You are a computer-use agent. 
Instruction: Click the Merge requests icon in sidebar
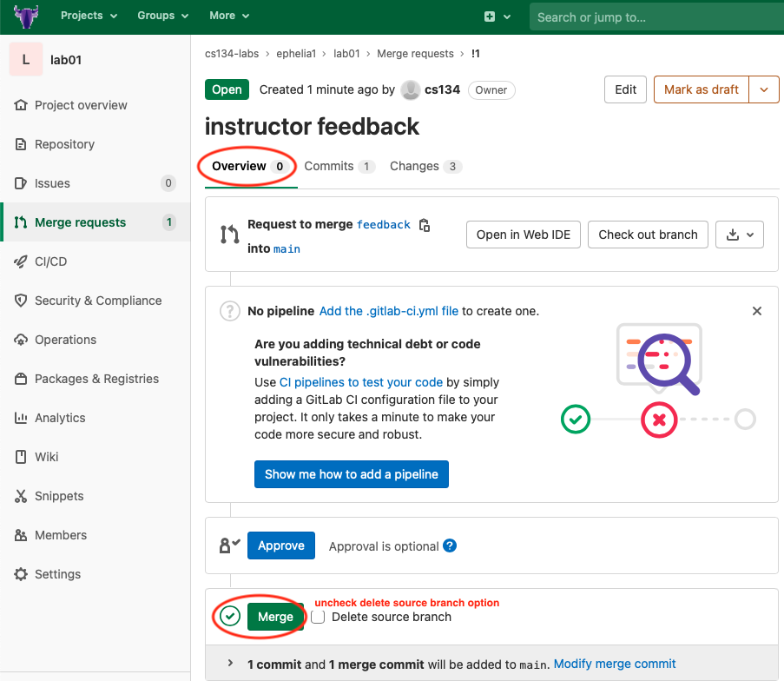21,222
